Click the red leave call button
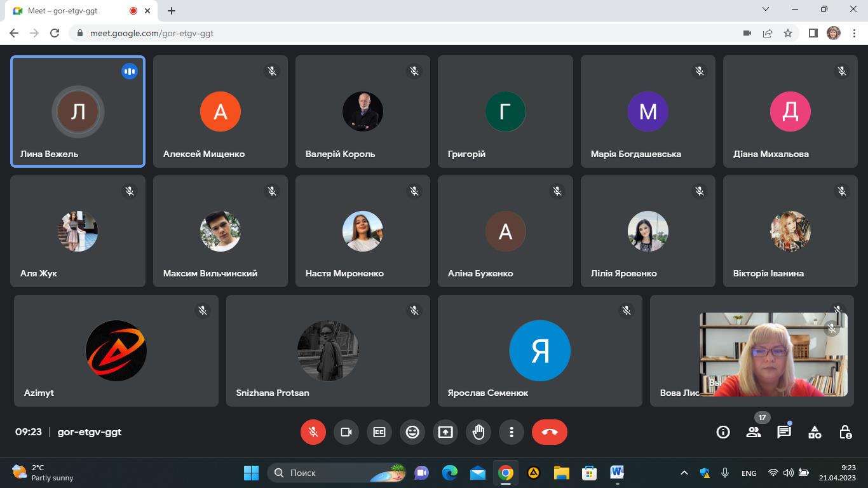Viewport: 868px width, 488px height. (x=550, y=432)
